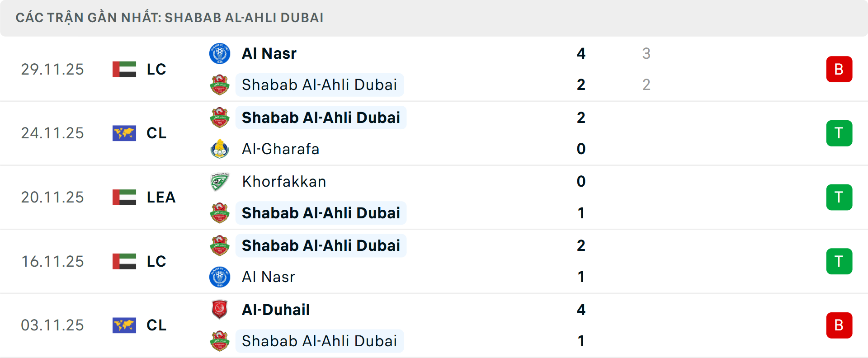Click the Al Nasr club logo
This screenshot has height=358, width=868.
(x=220, y=53)
